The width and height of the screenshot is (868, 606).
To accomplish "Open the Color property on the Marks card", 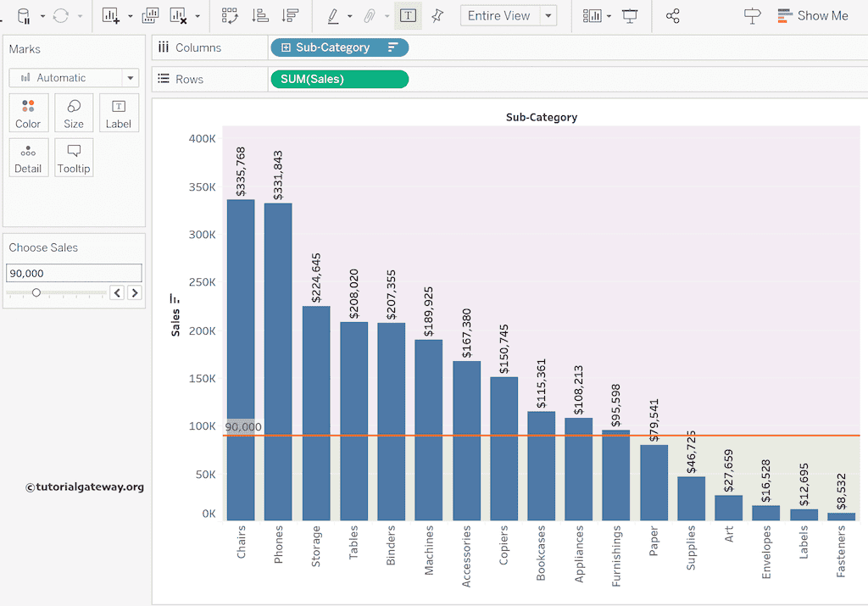I will [x=28, y=112].
